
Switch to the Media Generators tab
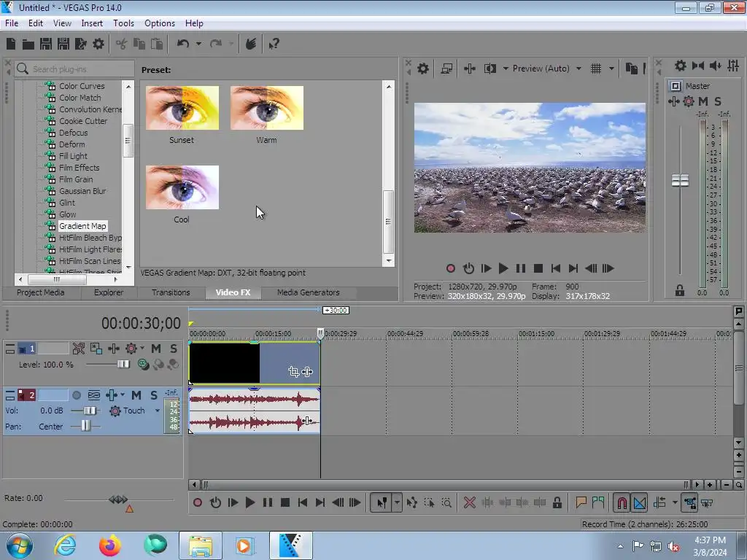click(x=309, y=292)
